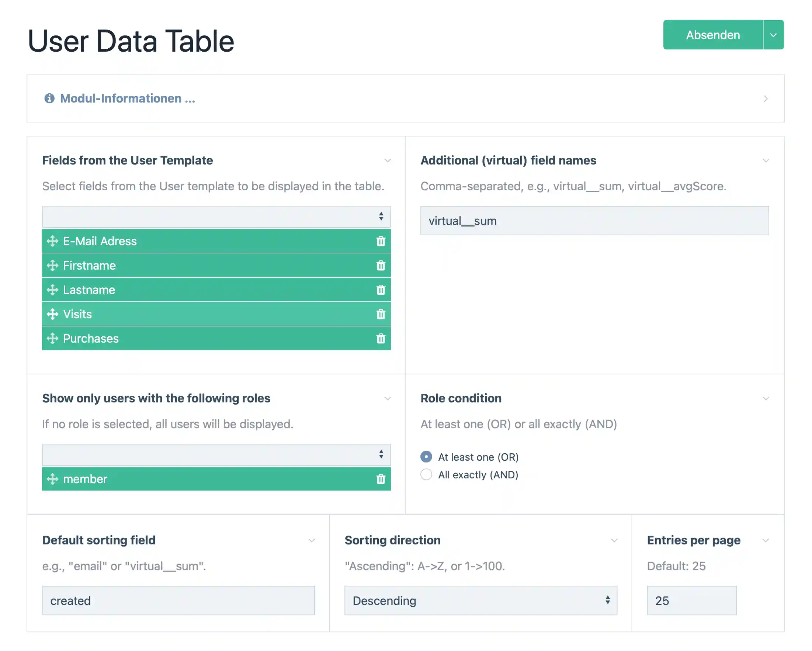Open the dropdown arrow beside Absenden
The image size is (812, 651).
[x=773, y=35]
